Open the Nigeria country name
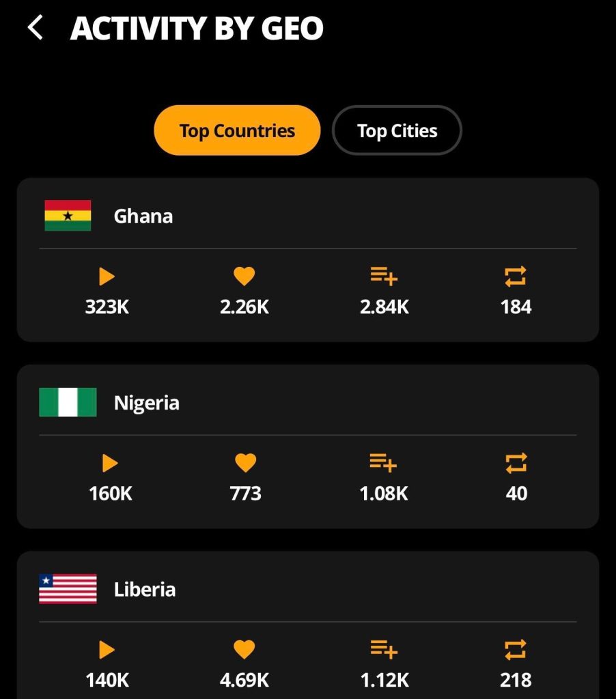 point(147,403)
